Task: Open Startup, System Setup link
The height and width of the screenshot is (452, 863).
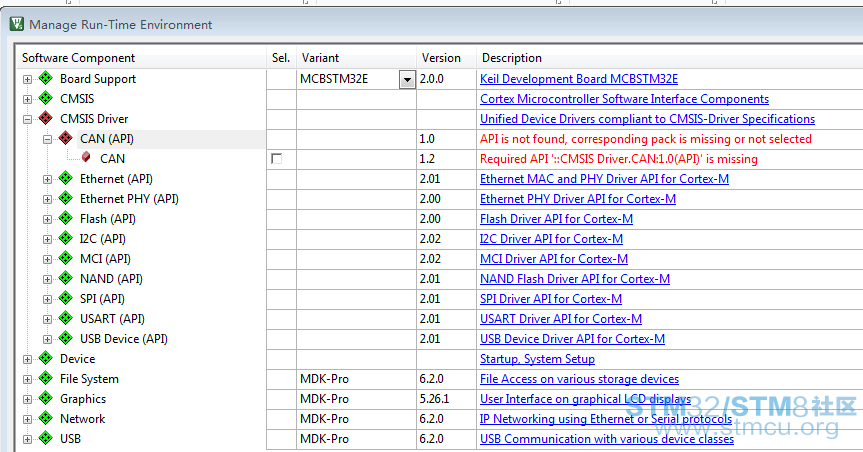Action: 537,359
